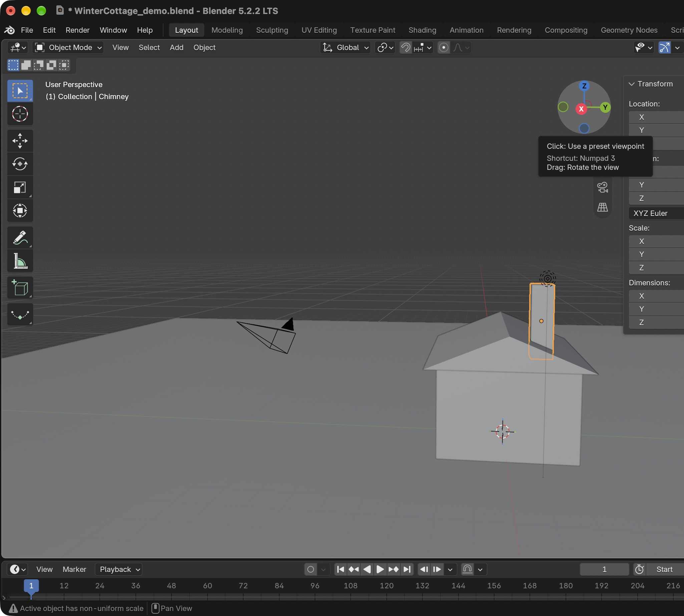Toggle use preview range stopwatch
The width and height of the screenshot is (684, 616).
point(639,569)
